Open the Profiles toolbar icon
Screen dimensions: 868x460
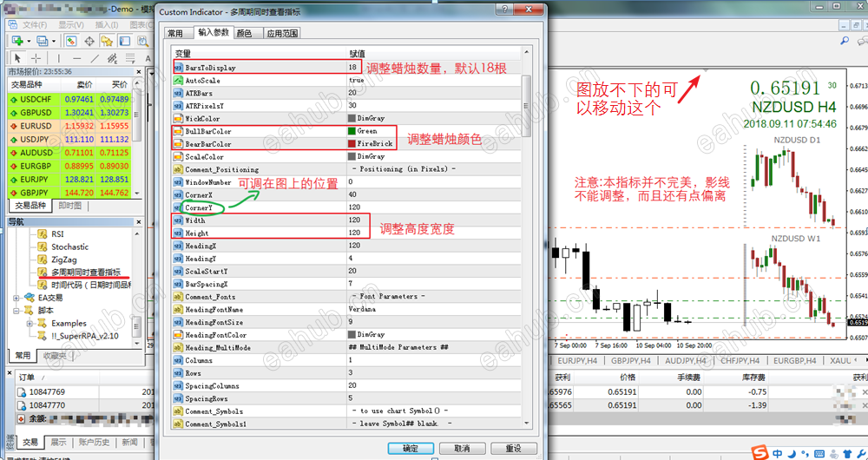[42, 41]
